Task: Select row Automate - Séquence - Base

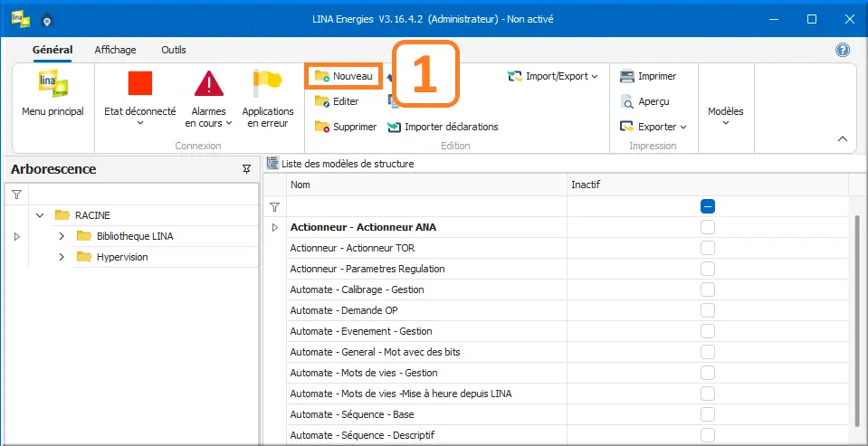Action: (427, 414)
